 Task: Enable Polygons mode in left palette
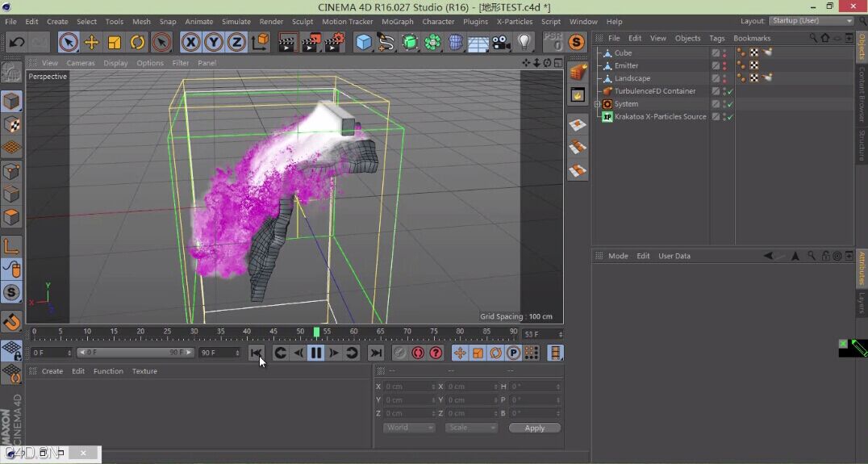pos(11,217)
